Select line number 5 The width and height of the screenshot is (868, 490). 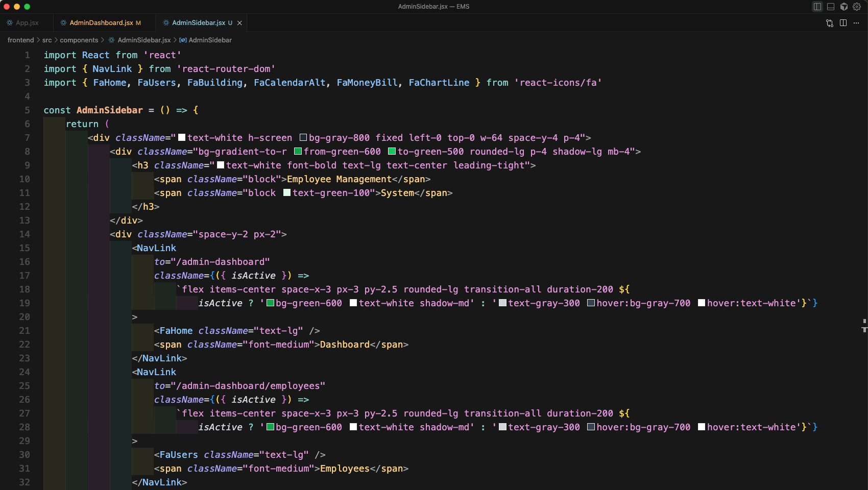click(27, 110)
